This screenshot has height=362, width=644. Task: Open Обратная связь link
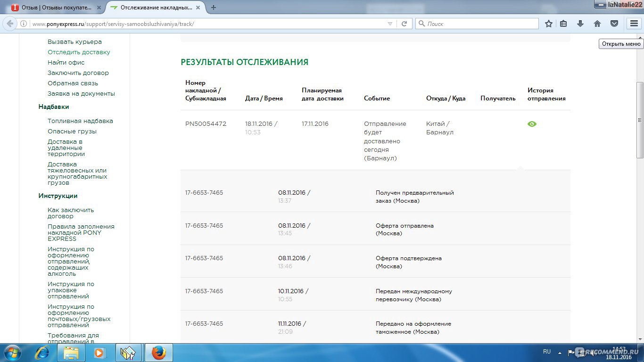pyautogui.click(x=73, y=83)
